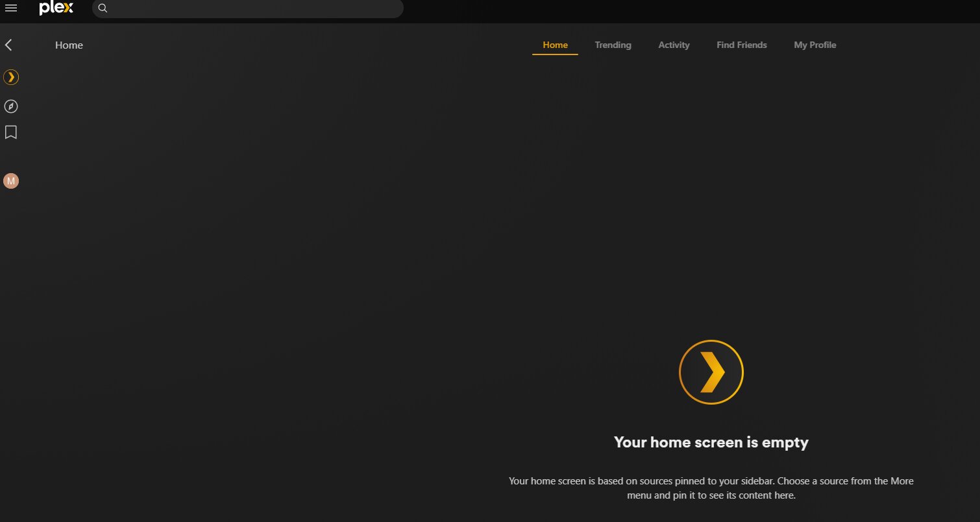This screenshot has height=522, width=980.
Task: Focus the search input field
Action: pyautogui.click(x=247, y=8)
